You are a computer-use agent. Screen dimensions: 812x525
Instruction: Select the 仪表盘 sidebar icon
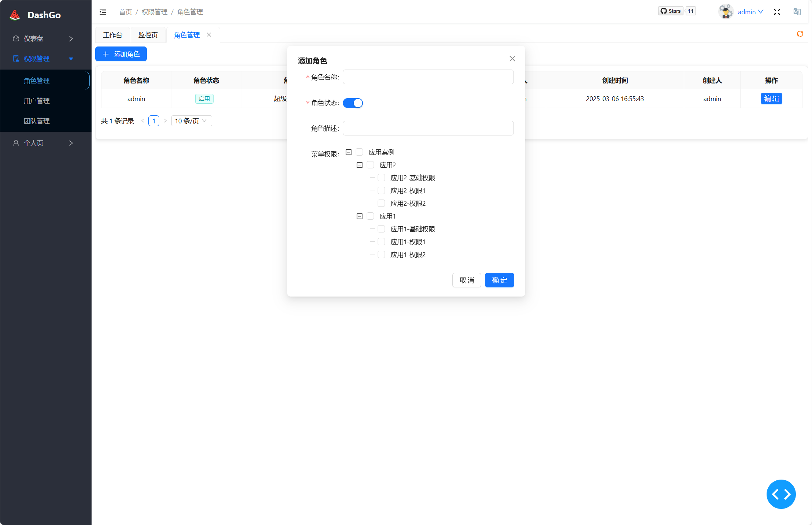(x=16, y=38)
